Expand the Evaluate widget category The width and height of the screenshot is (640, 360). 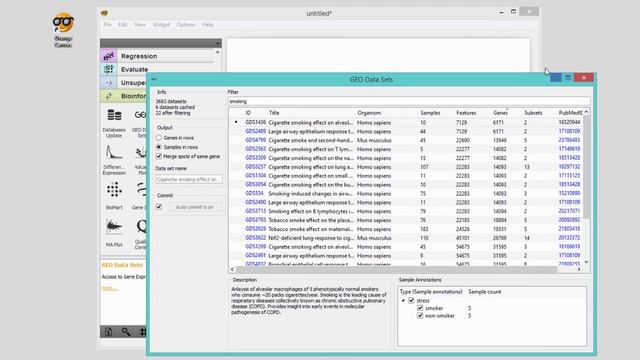point(157,69)
